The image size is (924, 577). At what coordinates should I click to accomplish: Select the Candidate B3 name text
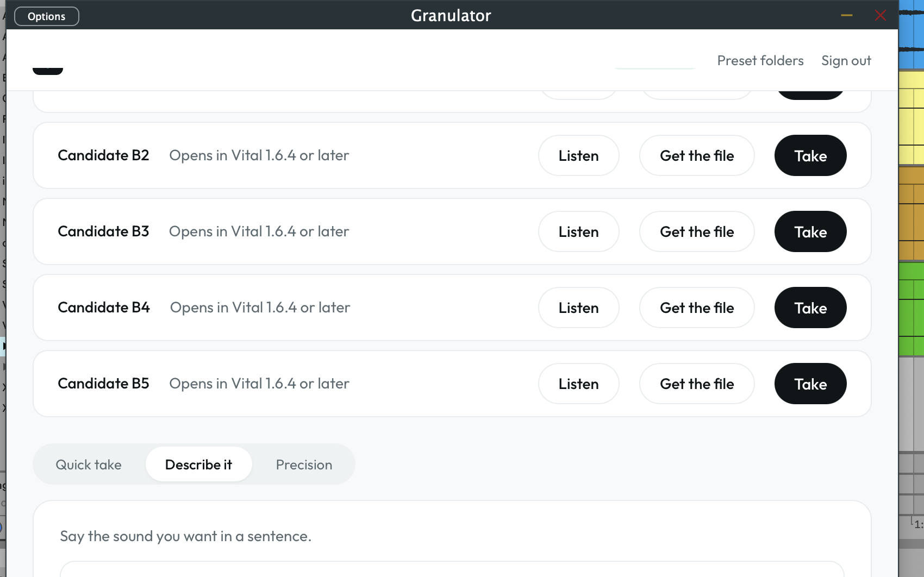click(103, 231)
